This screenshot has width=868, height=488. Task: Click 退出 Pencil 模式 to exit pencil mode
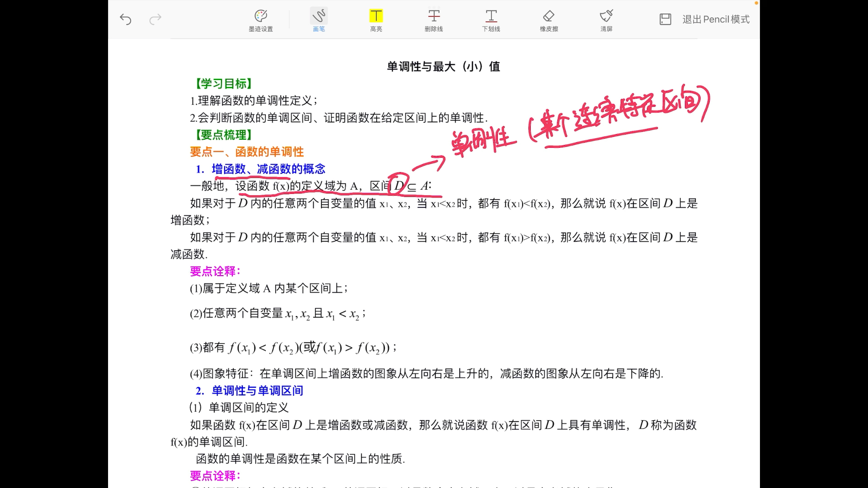point(716,19)
